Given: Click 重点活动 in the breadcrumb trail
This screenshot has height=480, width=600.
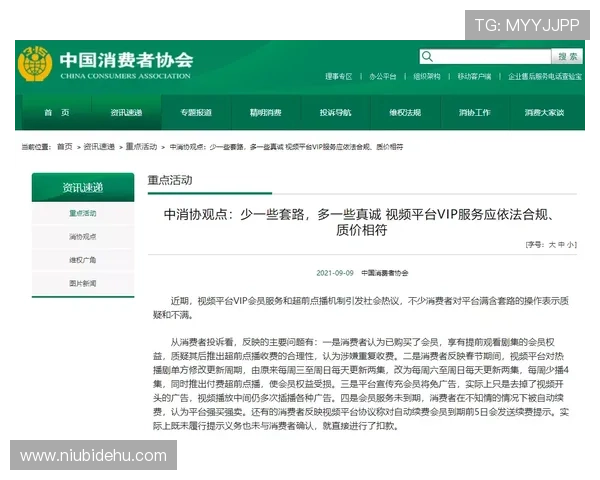Looking at the screenshot, I should click(x=141, y=147).
